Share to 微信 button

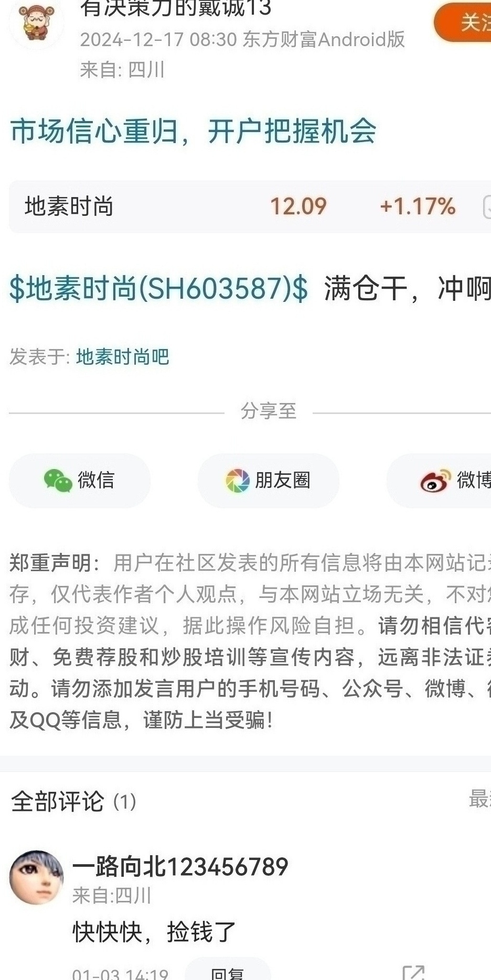(80, 480)
